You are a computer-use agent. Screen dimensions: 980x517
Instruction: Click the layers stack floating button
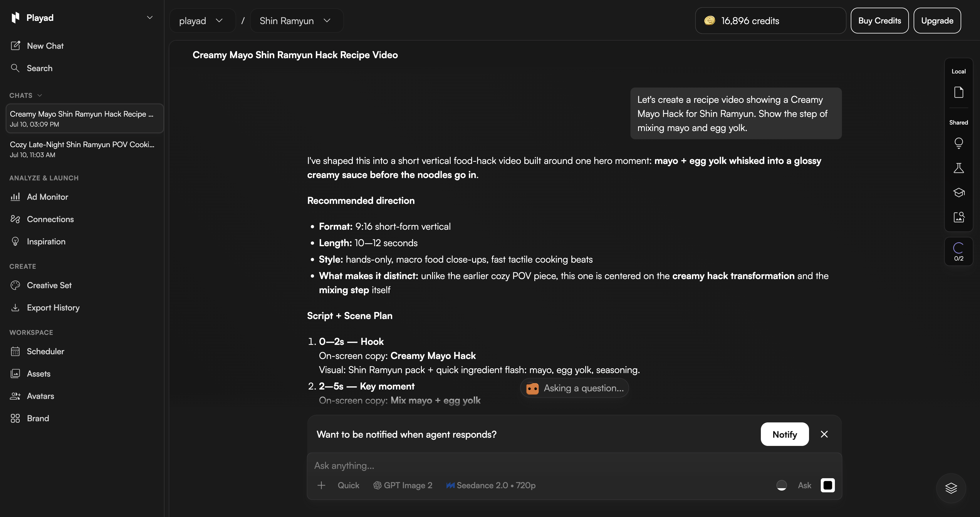click(951, 488)
